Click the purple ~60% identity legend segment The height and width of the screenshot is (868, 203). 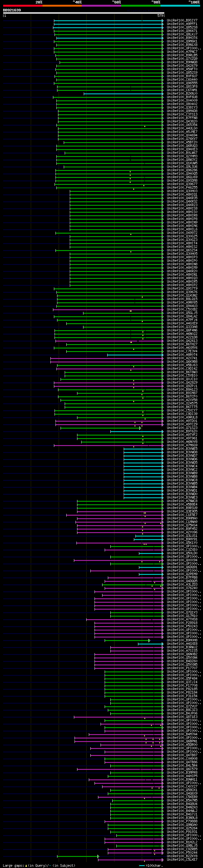point(101,6)
